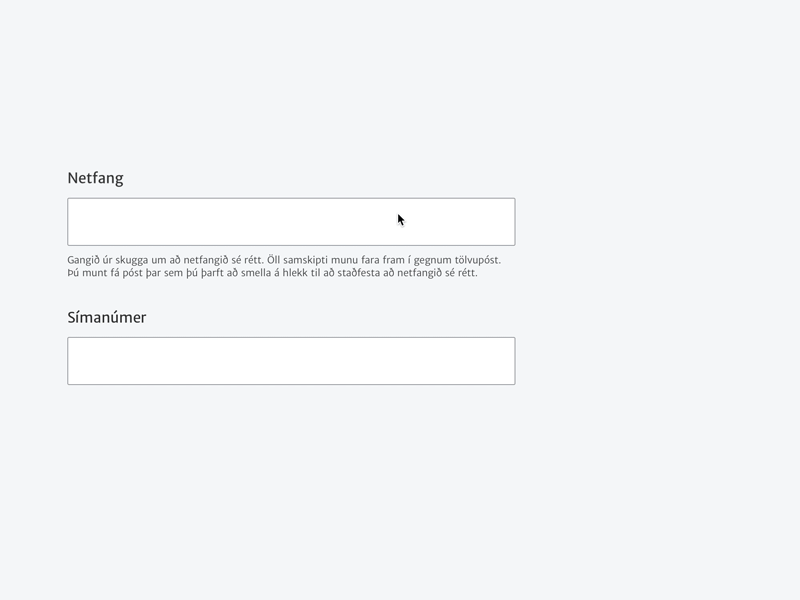
Task: Click the right edge of the Símanúmer box
Action: click(x=516, y=360)
